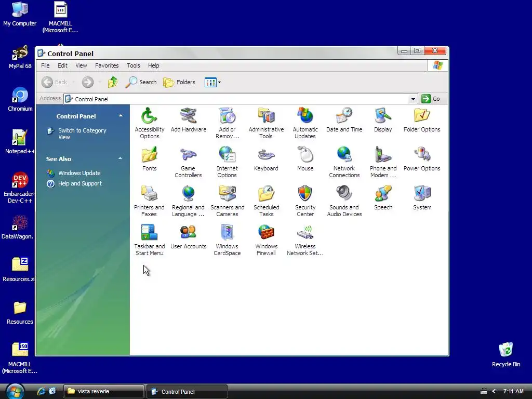The height and width of the screenshot is (399, 532).
Task: Open the File menu
Action: coord(45,65)
